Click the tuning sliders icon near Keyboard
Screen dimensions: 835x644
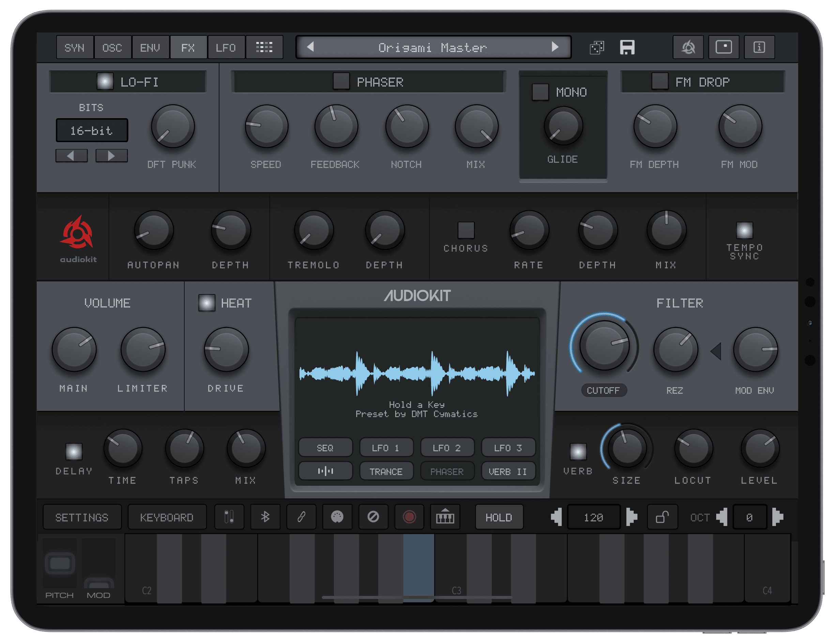pos(229,517)
